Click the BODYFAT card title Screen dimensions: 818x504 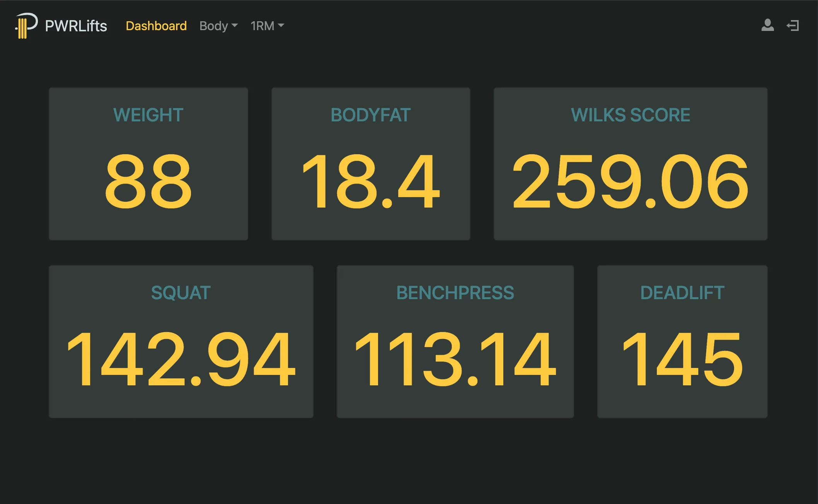pos(371,115)
